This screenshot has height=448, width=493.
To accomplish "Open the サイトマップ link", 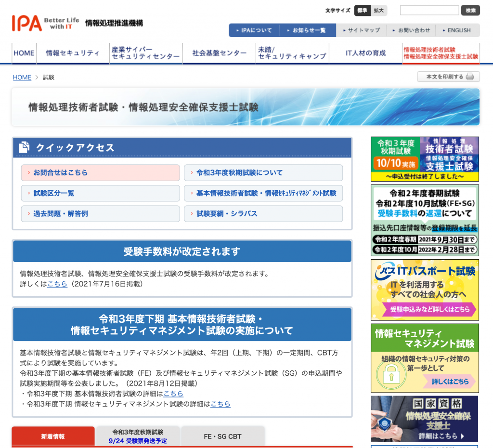I will (362, 30).
